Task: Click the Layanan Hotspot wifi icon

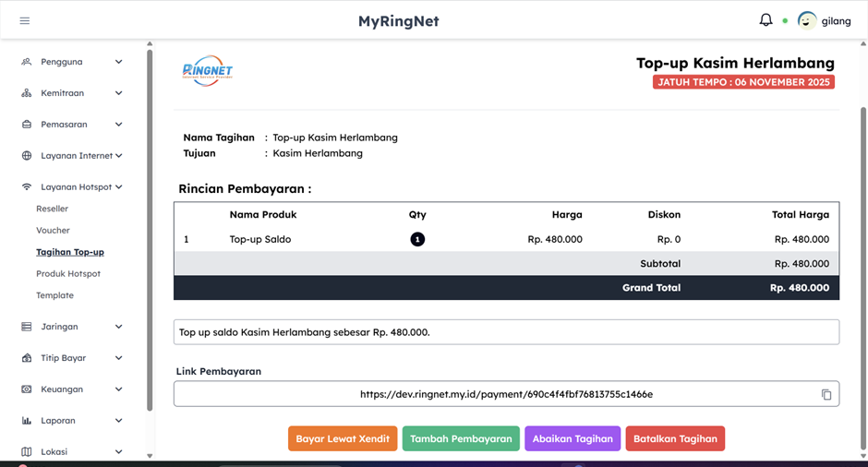Action: point(27,187)
